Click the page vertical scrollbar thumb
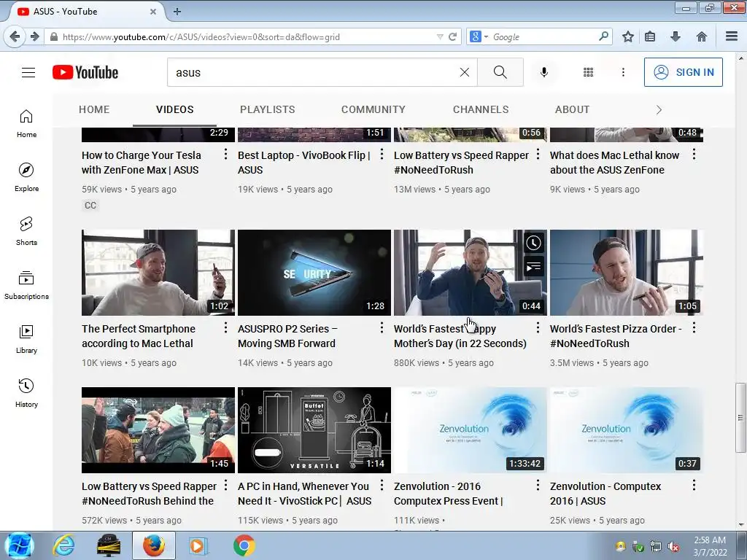 [x=740, y=418]
